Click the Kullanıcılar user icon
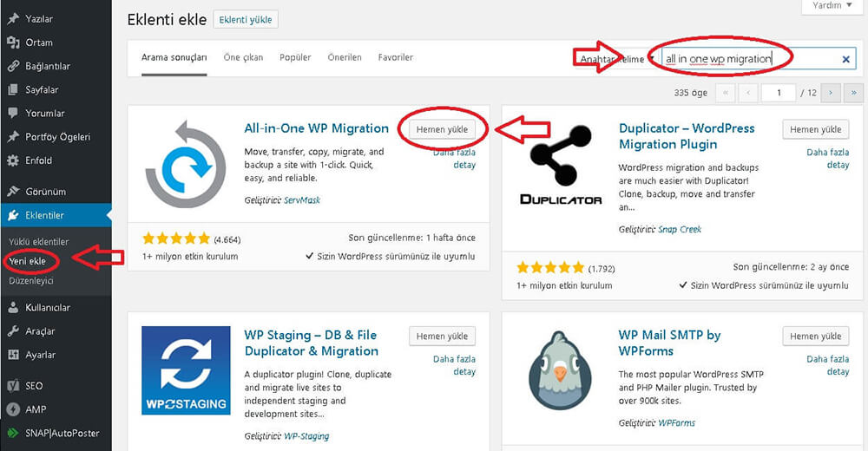 [13, 308]
